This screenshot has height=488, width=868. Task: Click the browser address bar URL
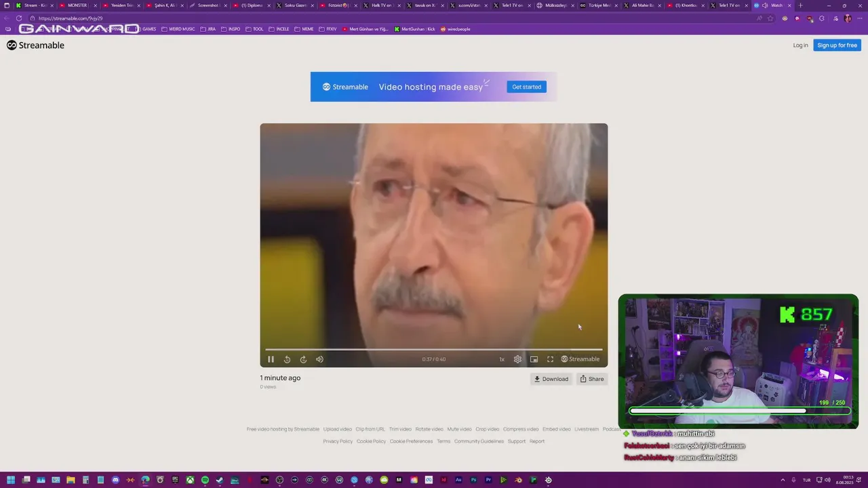pos(71,18)
